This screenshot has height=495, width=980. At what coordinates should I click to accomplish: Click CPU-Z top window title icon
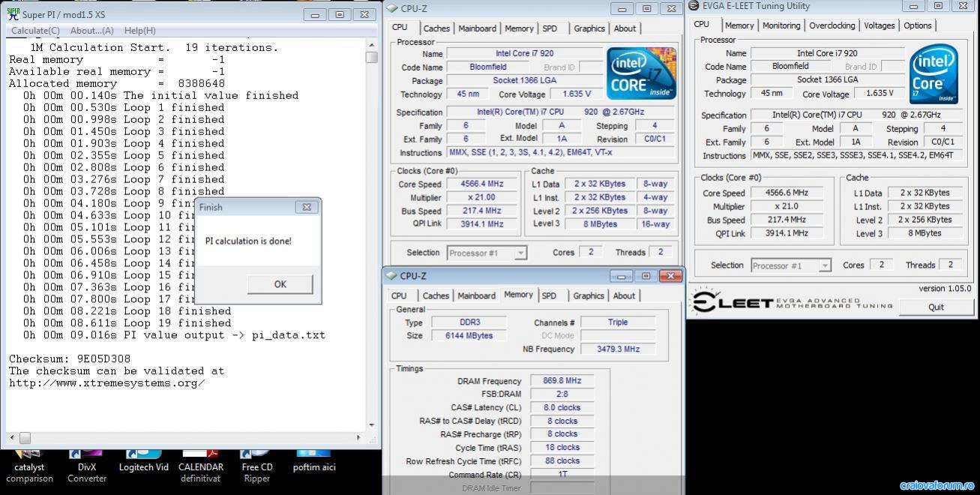(x=392, y=9)
